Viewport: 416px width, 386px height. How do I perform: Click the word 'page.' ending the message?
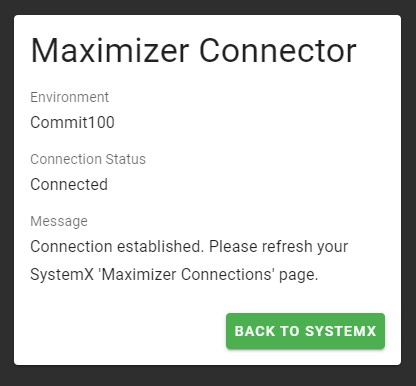[x=299, y=275]
